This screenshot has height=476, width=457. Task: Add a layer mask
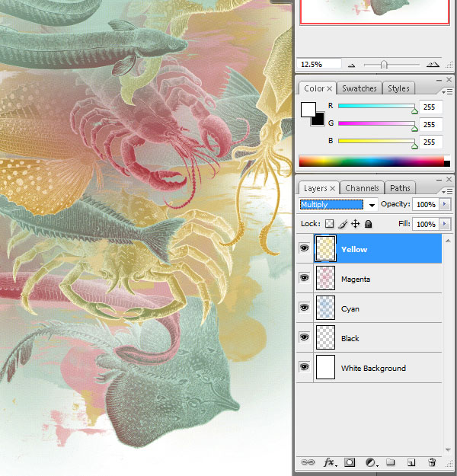pyautogui.click(x=350, y=462)
